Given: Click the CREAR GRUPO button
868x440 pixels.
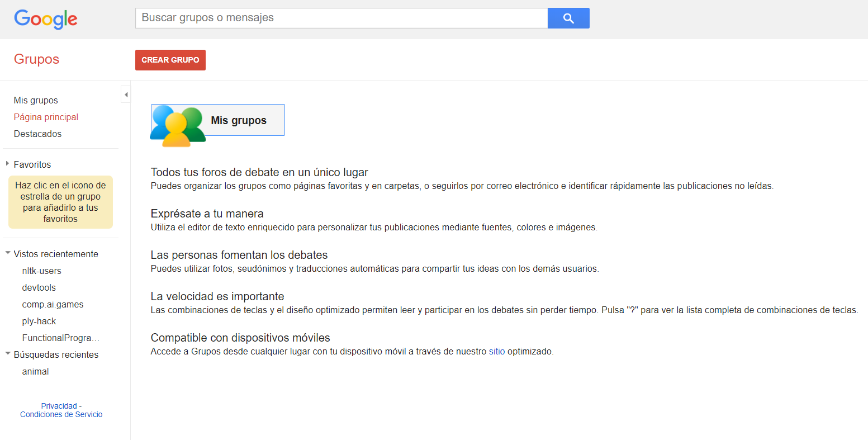Looking at the screenshot, I should pos(170,60).
